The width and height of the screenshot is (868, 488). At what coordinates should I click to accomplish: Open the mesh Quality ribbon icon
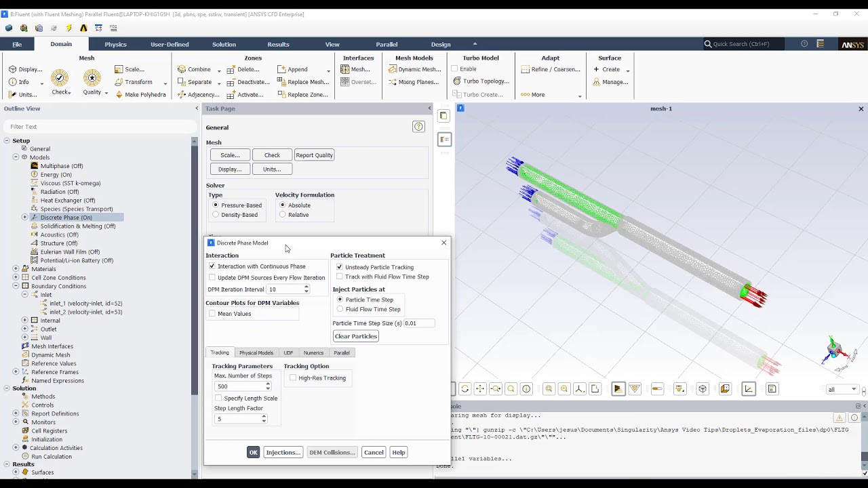click(92, 78)
